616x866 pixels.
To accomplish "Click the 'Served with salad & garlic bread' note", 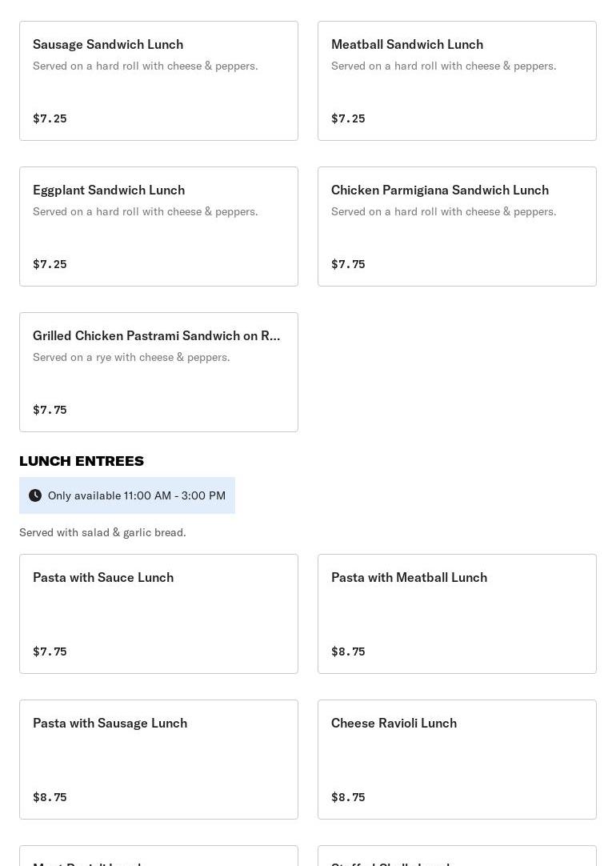I will (102, 532).
